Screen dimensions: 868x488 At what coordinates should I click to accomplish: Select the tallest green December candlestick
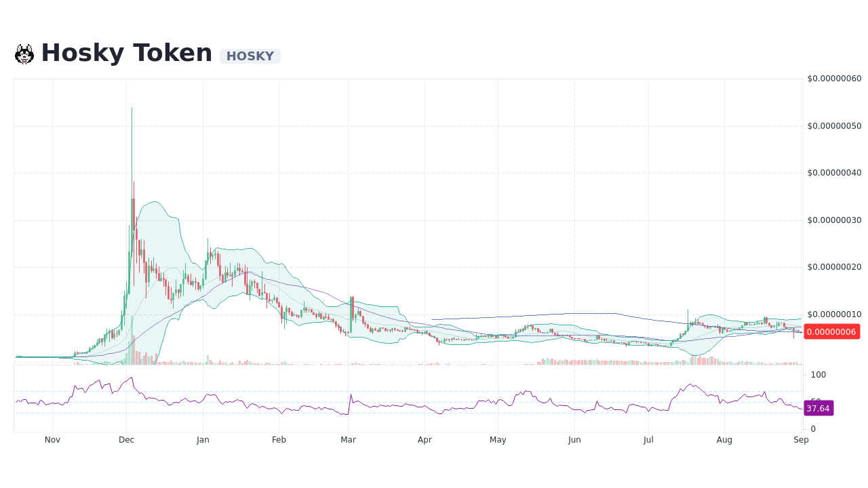(131, 169)
